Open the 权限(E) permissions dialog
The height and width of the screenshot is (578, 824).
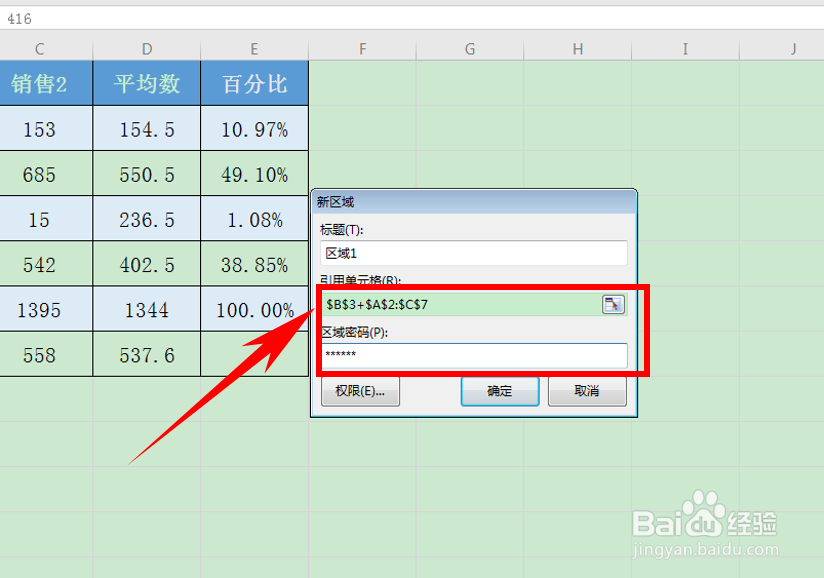click(360, 392)
